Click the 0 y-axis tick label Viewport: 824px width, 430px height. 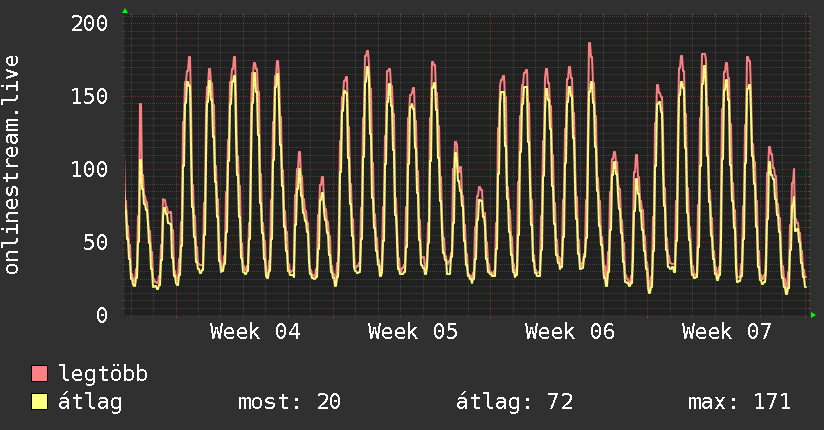click(102, 315)
